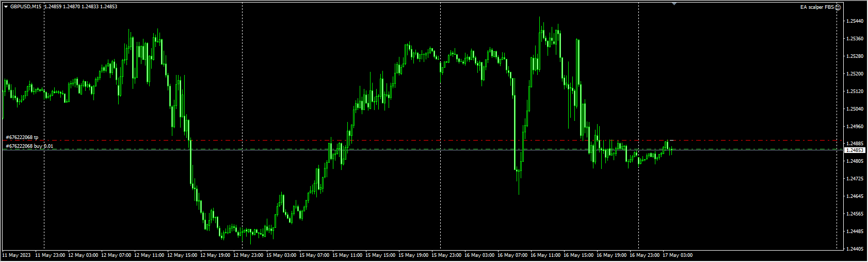Click the 1.24805 price axis label
This screenshot has height=262, width=868.
(x=855, y=161)
